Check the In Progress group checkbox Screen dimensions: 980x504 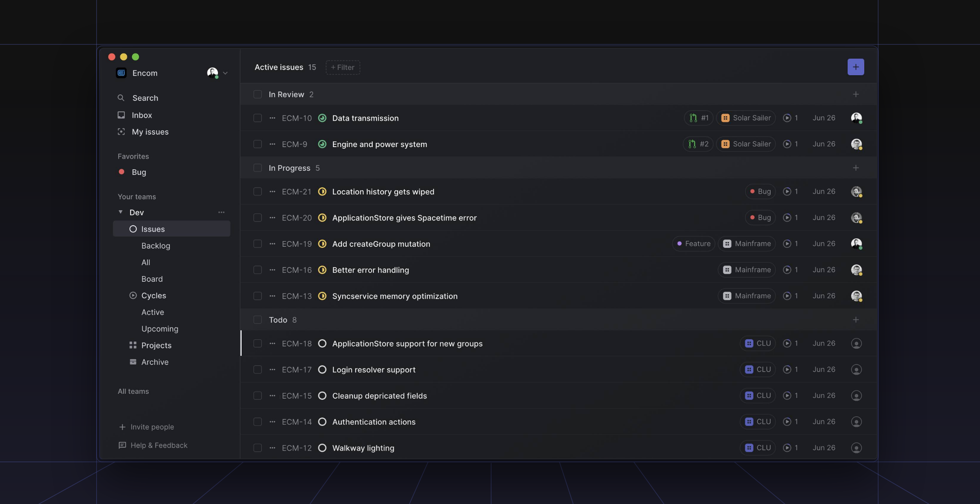click(257, 168)
